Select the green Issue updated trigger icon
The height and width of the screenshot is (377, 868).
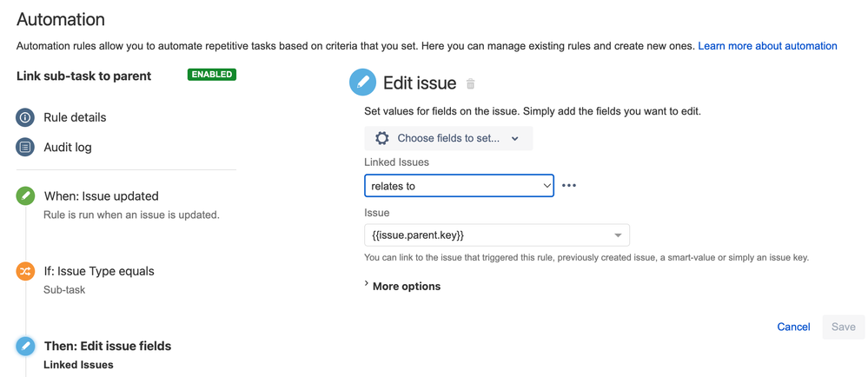tap(25, 196)
